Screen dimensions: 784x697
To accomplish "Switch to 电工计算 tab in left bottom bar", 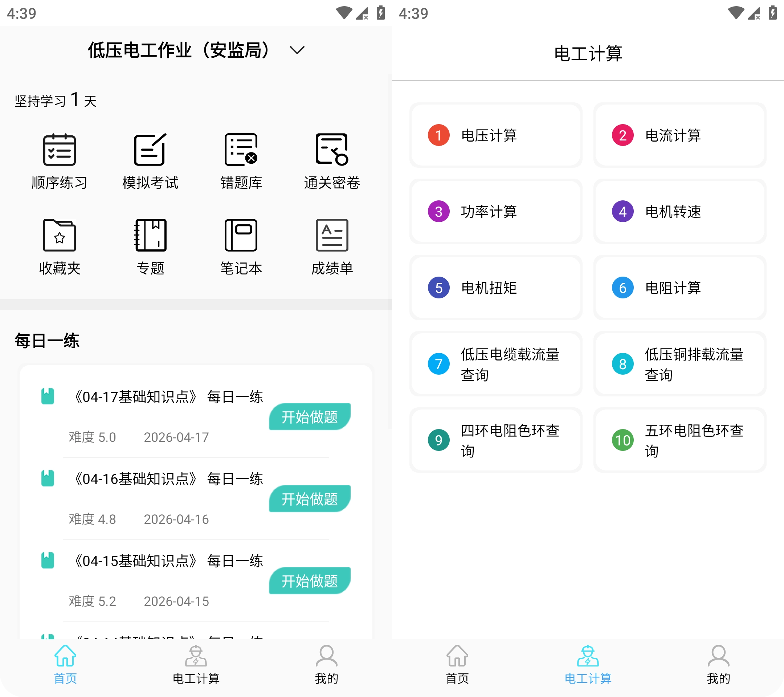I will 196,665.
